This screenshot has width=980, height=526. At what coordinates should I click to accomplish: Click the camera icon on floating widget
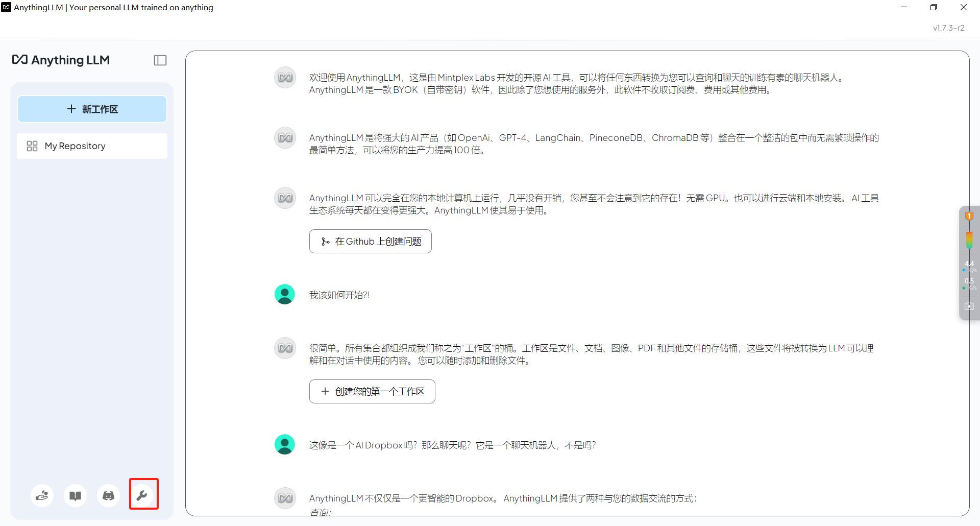(969, 306)
